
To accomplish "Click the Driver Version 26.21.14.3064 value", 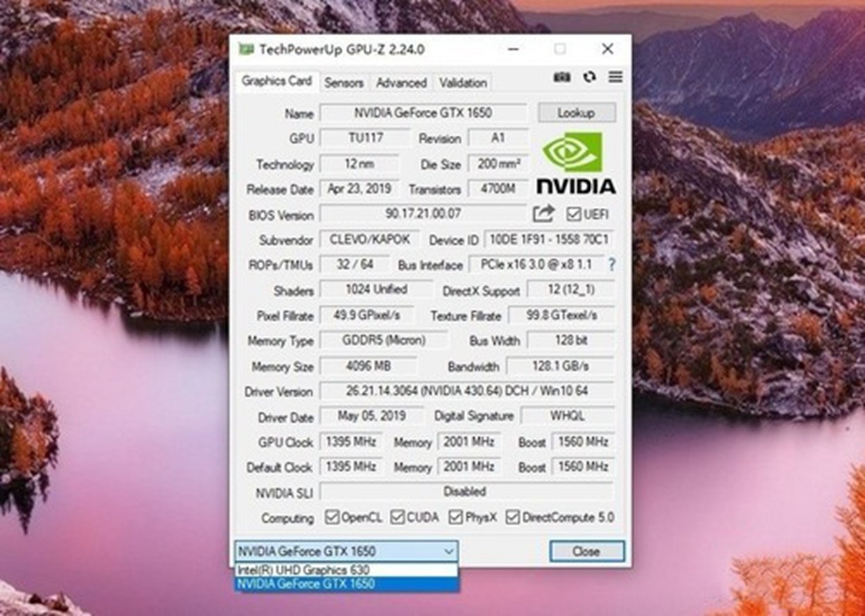I will [x=467, y=391].
